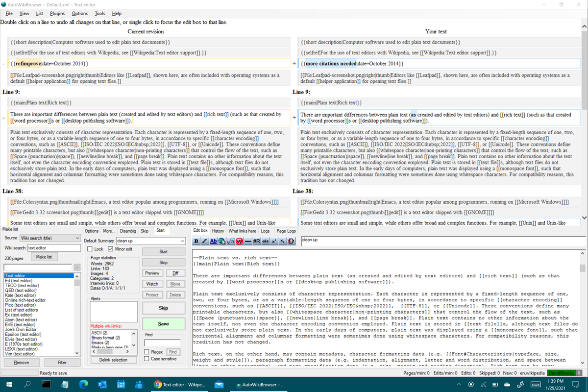Viewport: 588px width, 392px height.
Task: Click the Preview button
Action: pos(152,273)
